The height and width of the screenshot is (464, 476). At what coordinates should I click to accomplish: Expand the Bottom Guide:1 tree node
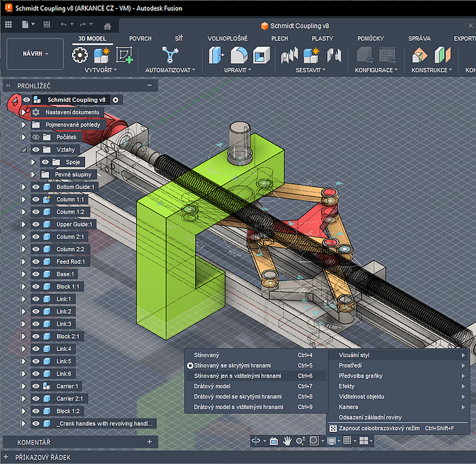23,186
